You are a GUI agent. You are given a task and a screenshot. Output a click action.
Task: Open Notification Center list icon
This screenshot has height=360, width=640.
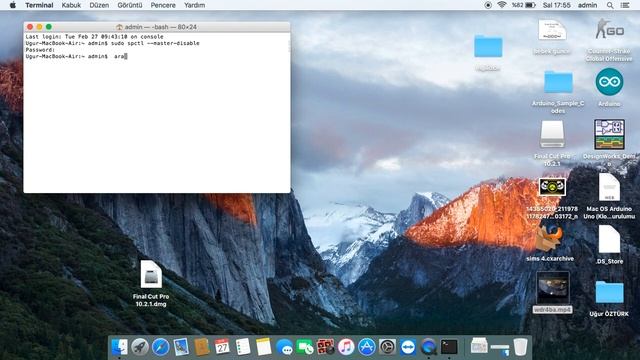pos(625,5)
